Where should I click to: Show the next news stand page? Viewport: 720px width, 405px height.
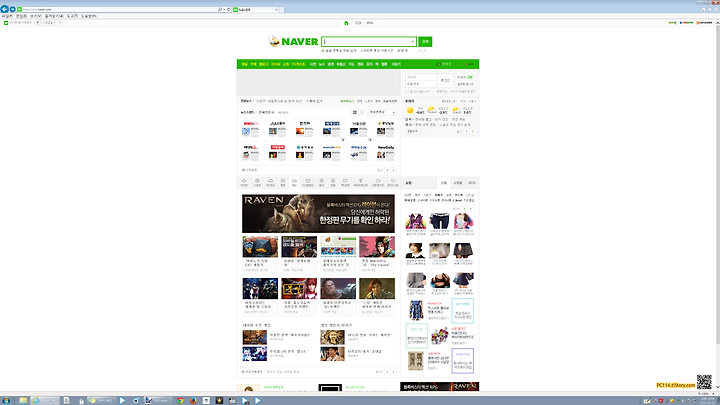click(x=394, y=170)
